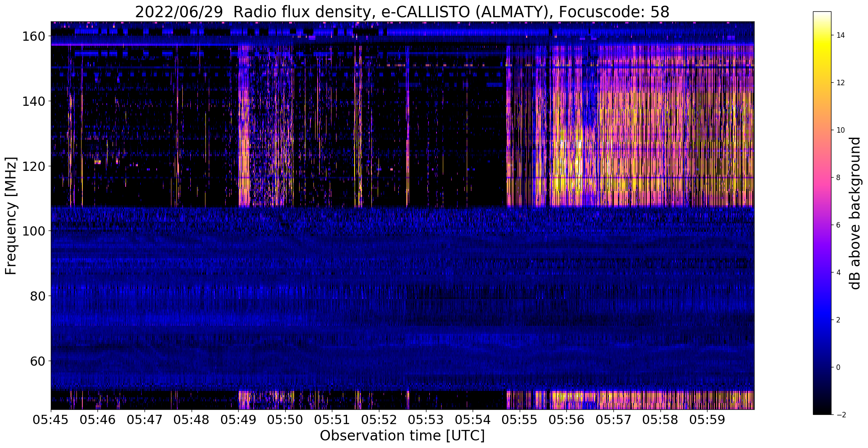Click the colorbar tick value 10
Screen dimensions: 868x448
[840, 130]
